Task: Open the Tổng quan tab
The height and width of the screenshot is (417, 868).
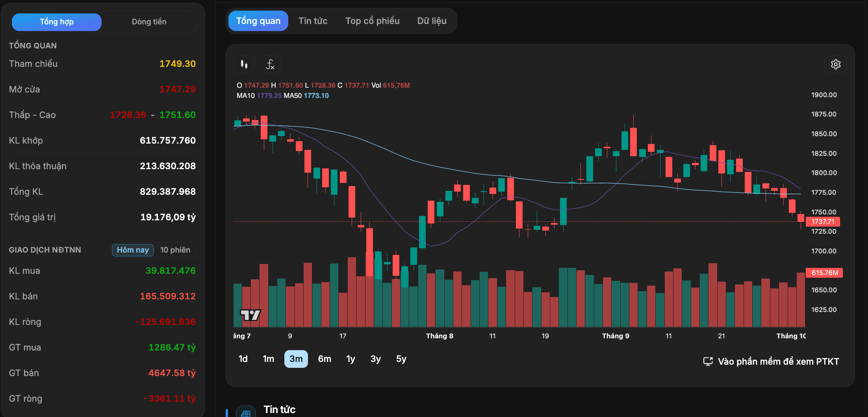Action: click(258, 21)
